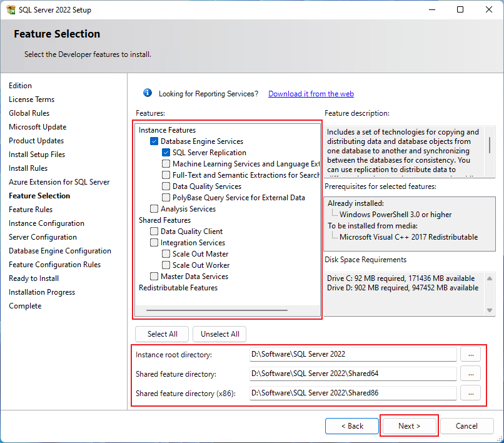Check the Scale Out Master option

coord(166,254)
